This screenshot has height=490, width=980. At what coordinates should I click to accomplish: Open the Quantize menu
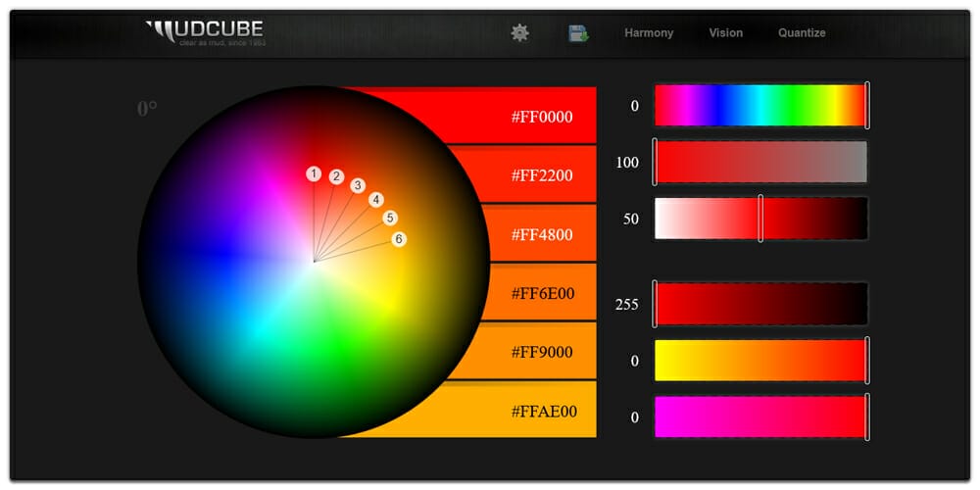(x=802, y=33)
